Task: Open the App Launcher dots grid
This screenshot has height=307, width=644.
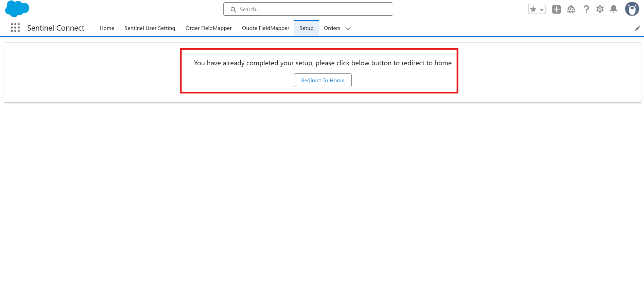Action: click(15, 28)
